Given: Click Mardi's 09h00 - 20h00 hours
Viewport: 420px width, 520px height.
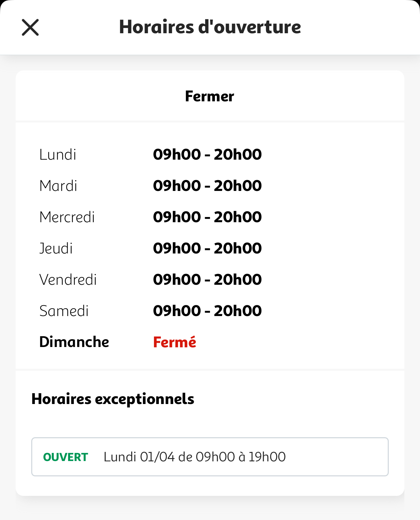Looking at the screenshot, I should click(x=207, y=186).
